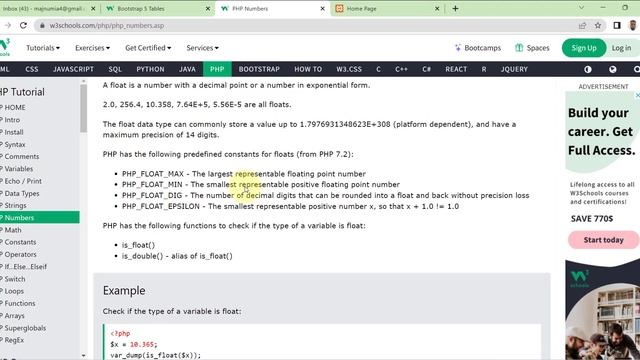Viewport: 640px width, 360px height.
Task: Open PHP Loops in the sidebar
Action: [40, 291]
